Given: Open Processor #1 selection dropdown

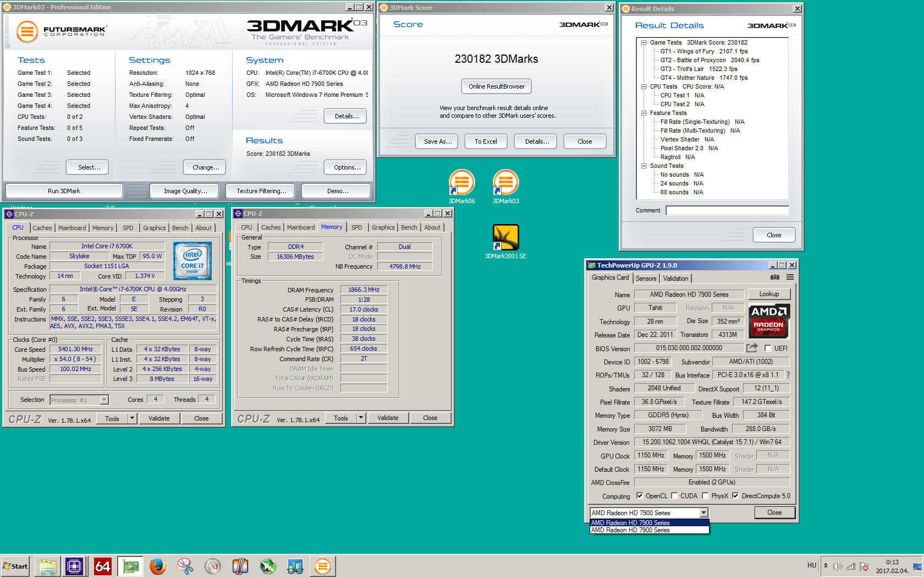Looking at the screenshot, I should click(105, 400).
